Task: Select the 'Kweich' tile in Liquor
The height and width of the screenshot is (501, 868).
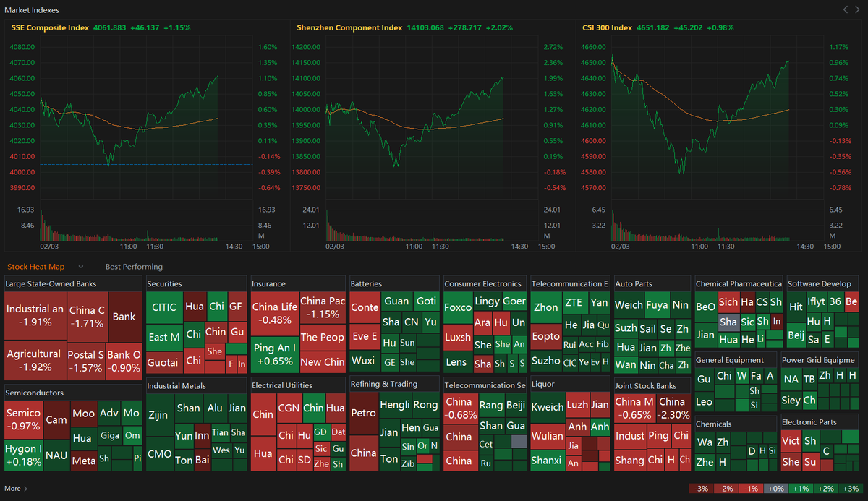Action: tap(547, 406)
